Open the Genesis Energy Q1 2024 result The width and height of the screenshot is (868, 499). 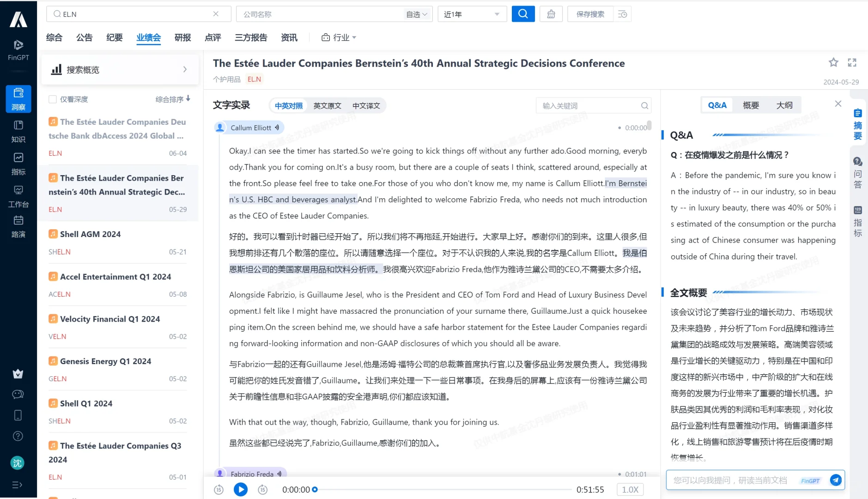coord(117,369)
